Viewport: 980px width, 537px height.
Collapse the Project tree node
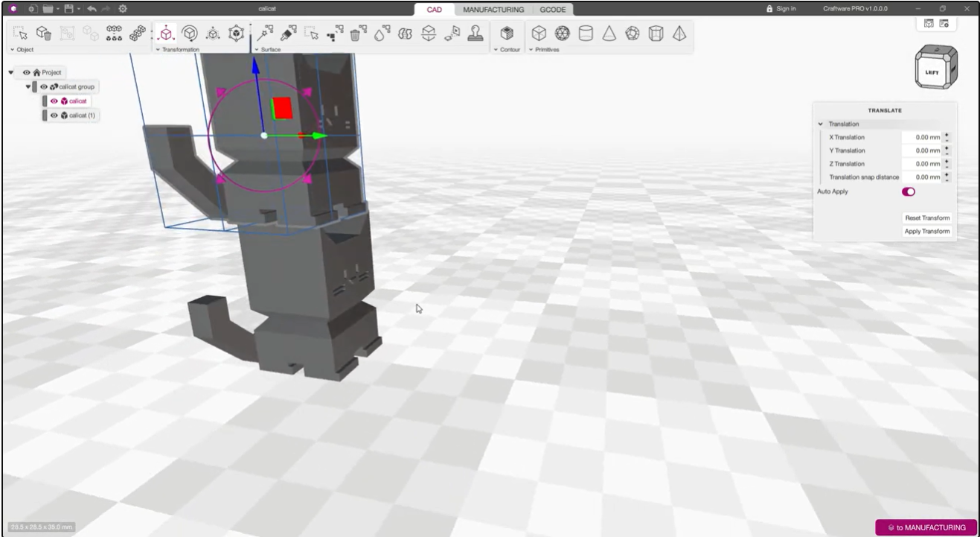(11, 72)
